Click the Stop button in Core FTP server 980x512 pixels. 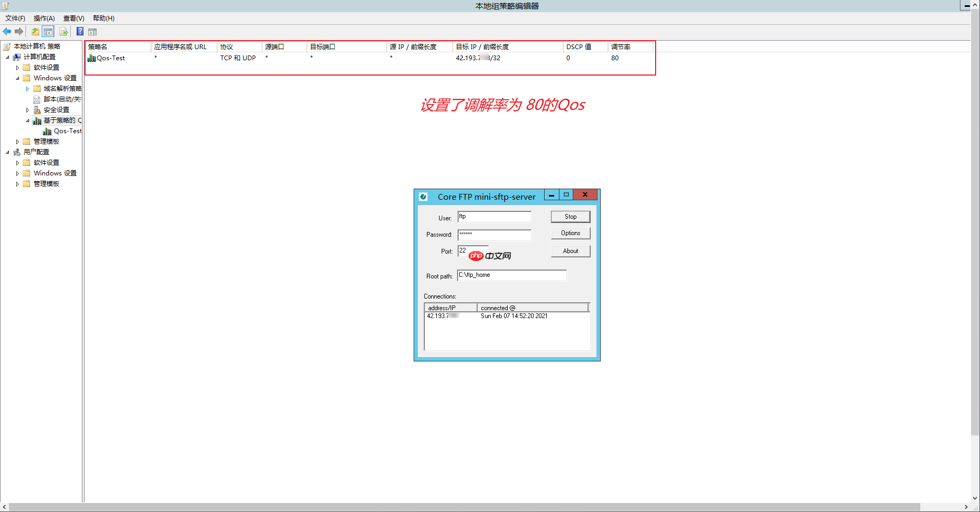coord(570,216)
